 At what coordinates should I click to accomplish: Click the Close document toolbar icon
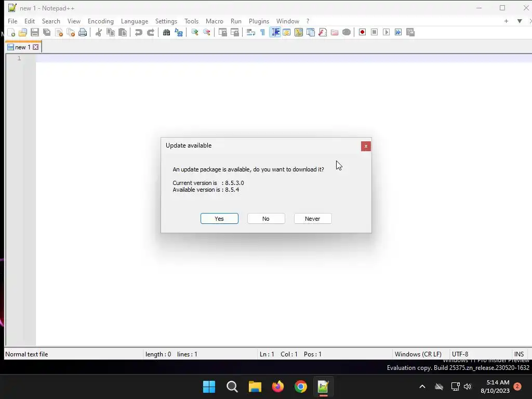(x=59, y=32)
